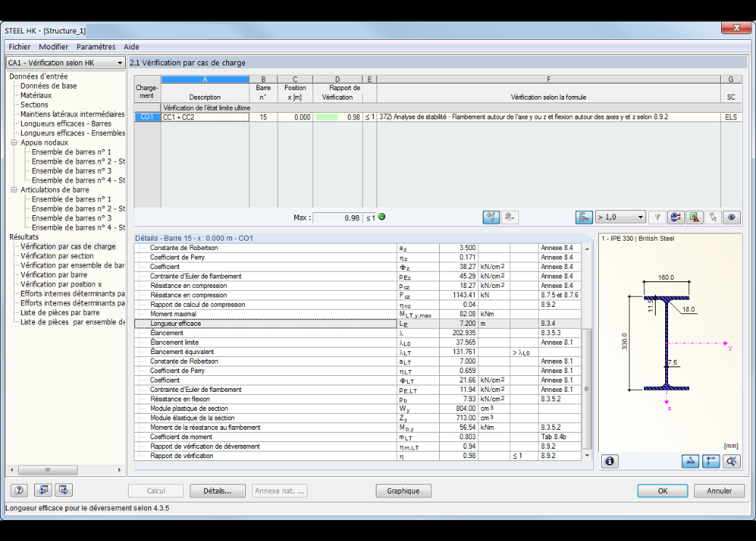Image resolution: width=756 pixels, height=541 pixels.
Task: Open the Paramètres menu
Action: 96,47
